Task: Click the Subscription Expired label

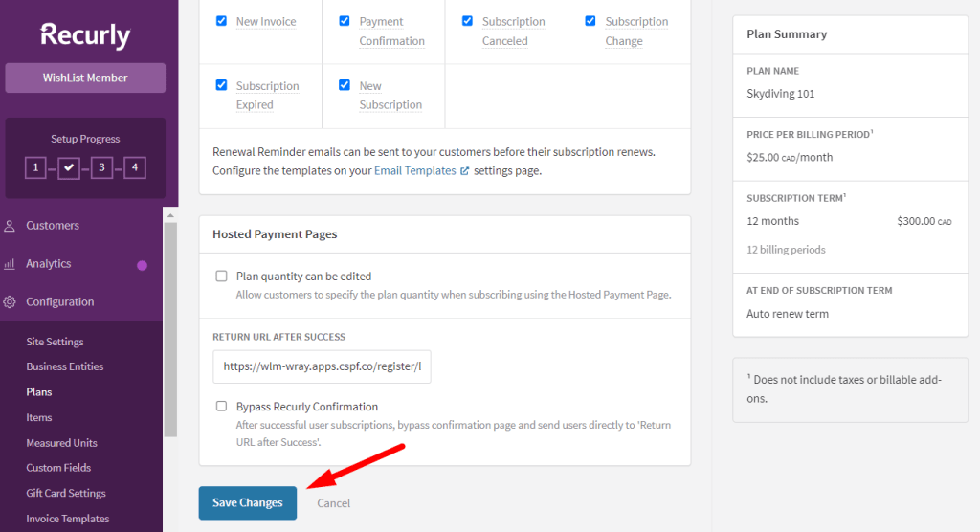Action: [268, 95]
